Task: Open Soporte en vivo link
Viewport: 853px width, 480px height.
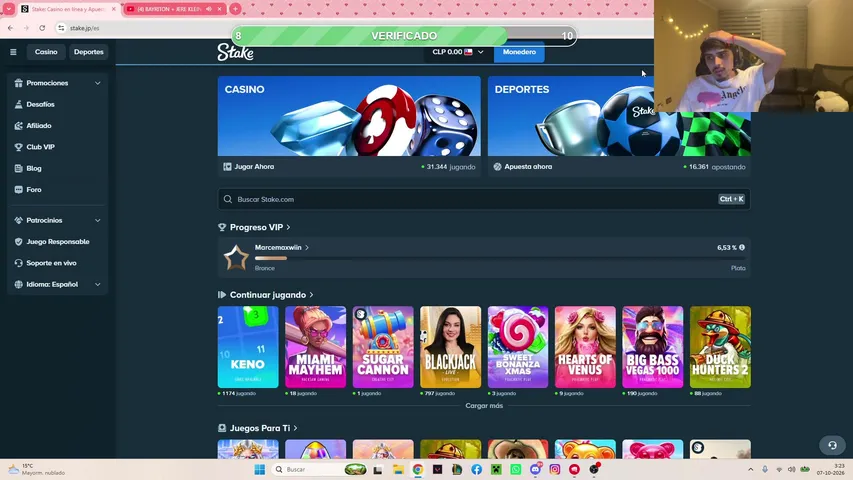Action: [x=51, y=263]
